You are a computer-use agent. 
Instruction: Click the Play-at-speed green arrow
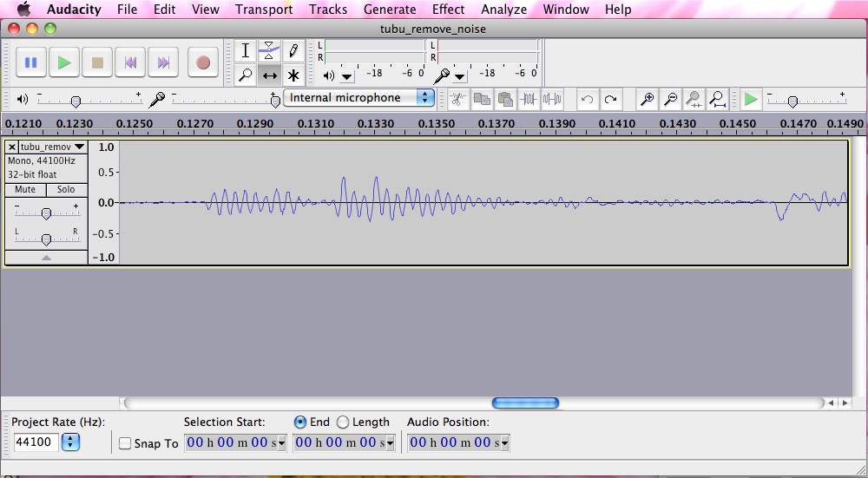tap(751, 99)
